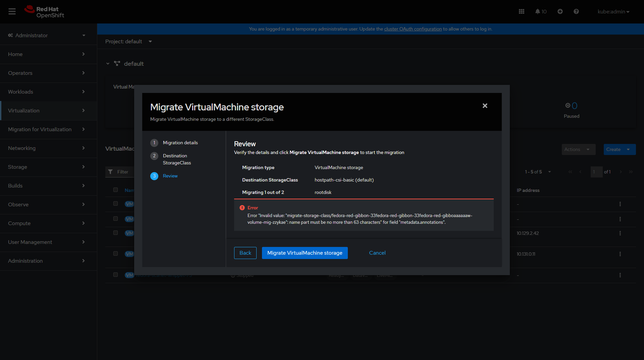Select the last VM row checkbox
The image size is (644, 360).
[116, 275]
